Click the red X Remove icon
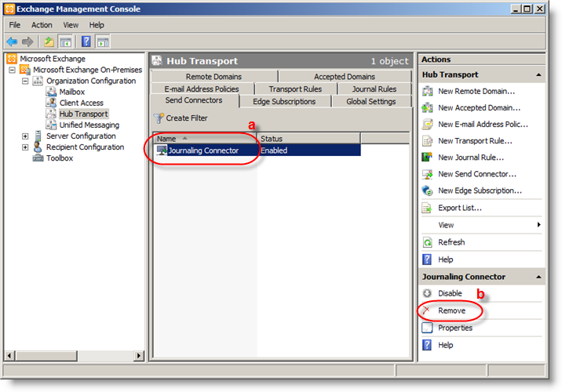The height and width of the screenshot is (392, 562). [426, 310]
